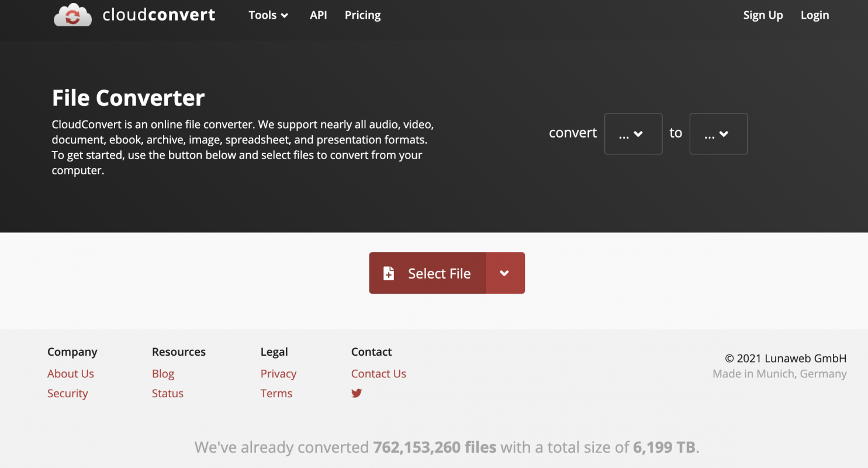Open the API page in the navbar
The height and width of the screenshot is (468, 868).
pos(318,15)
